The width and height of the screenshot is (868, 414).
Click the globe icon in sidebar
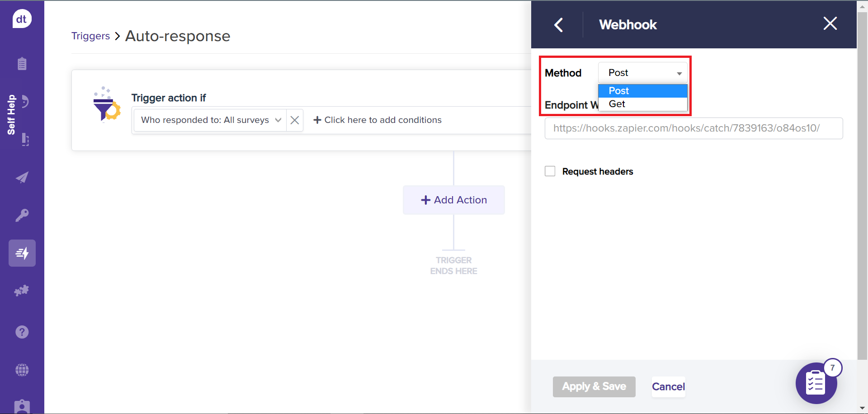tap(22, 370)
